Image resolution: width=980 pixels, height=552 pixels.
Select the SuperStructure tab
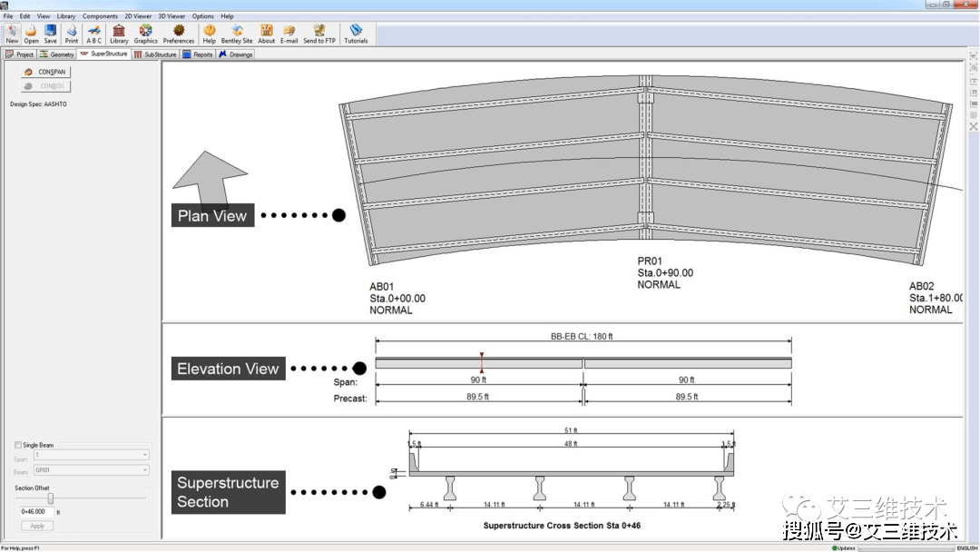click(x=103, y=54)
